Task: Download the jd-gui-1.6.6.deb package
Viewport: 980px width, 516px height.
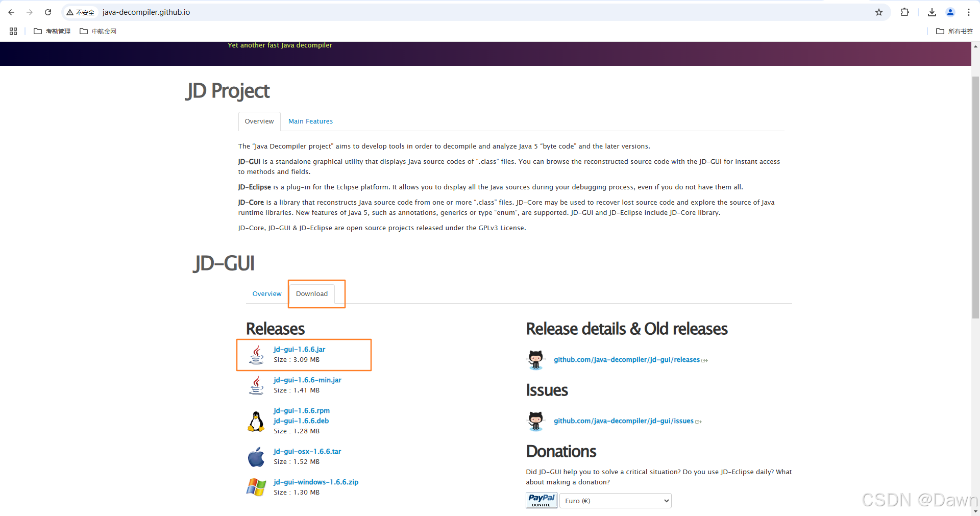Action: coord(301,421)
